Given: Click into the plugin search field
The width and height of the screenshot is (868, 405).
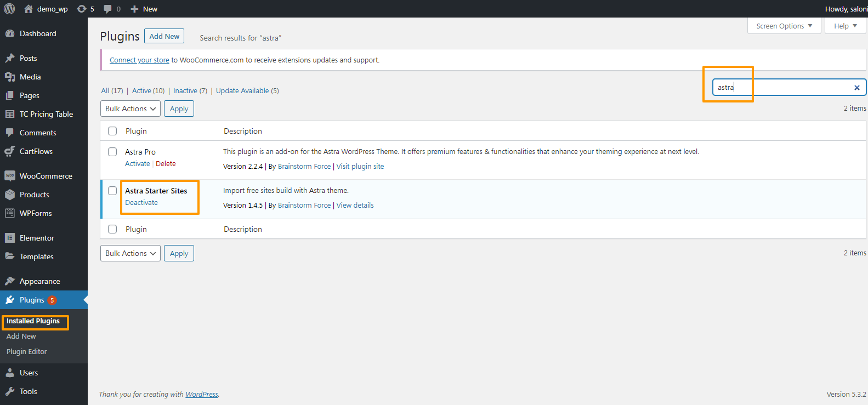Looking at the screenshot, I should (790, 88).
